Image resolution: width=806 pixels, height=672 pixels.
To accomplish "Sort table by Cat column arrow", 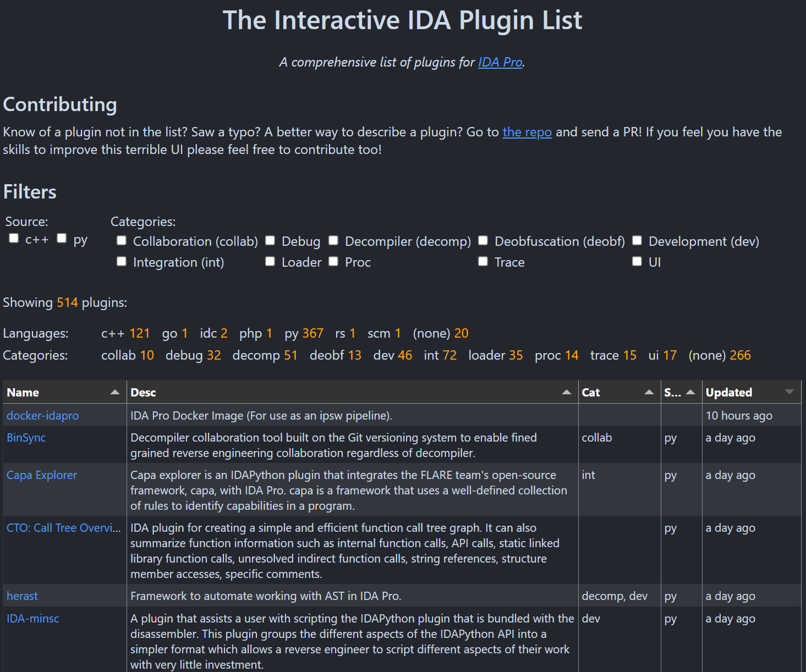I will 649,392.
